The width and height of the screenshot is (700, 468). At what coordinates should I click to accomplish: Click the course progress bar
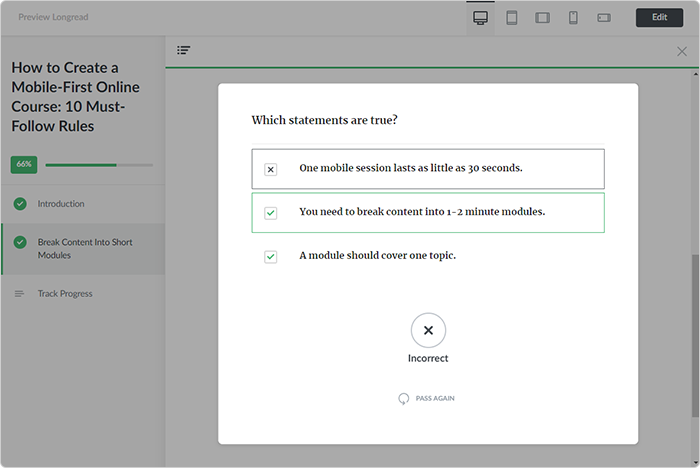[x=99, y=165]
